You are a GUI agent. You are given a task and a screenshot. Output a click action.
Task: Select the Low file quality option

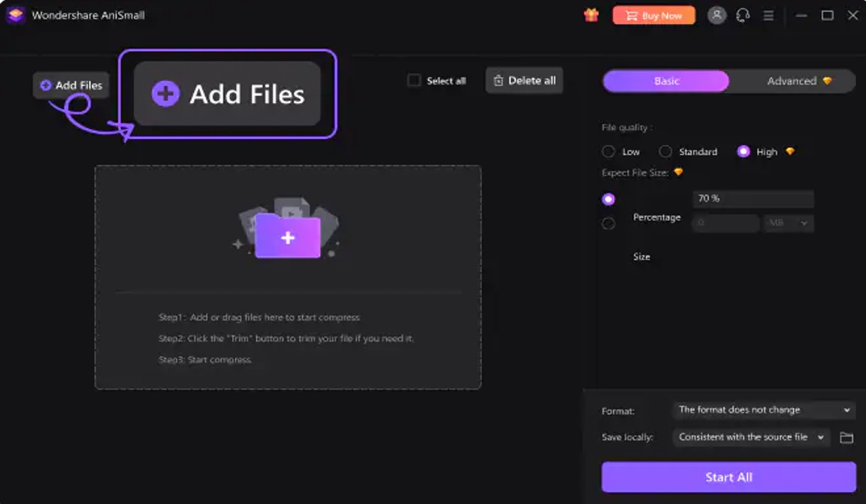click(608, 151)
